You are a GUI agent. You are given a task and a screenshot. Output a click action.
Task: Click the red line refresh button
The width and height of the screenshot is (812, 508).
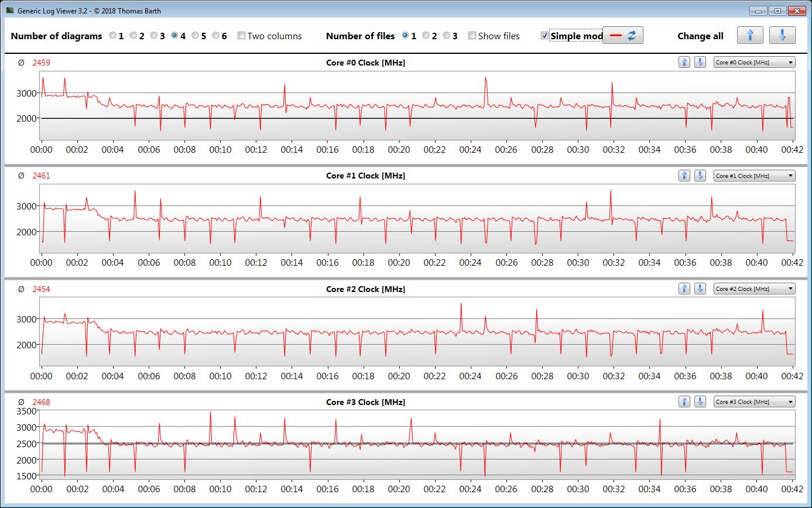(x=623, y=35)
